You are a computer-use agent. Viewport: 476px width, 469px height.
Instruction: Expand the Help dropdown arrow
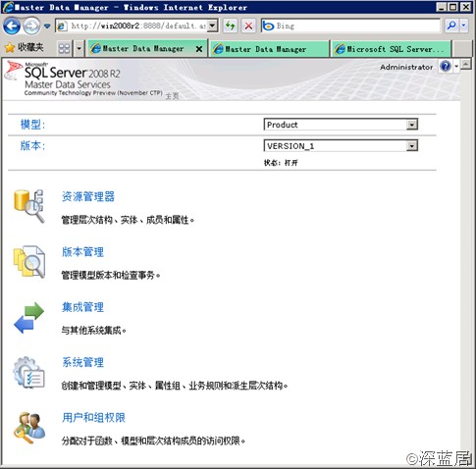pos(456,67)
